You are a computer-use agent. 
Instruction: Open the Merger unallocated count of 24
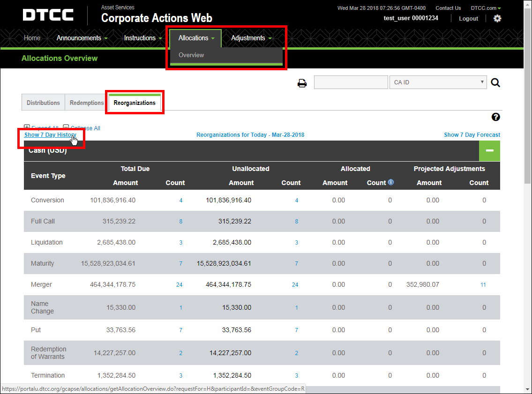295,284
